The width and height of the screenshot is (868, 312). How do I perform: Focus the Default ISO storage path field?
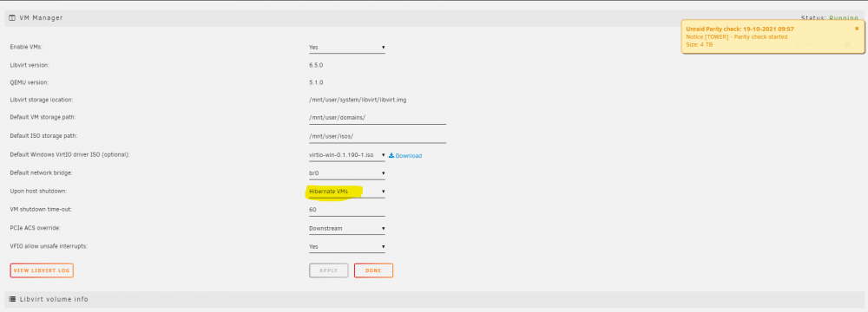pos(378,136)
